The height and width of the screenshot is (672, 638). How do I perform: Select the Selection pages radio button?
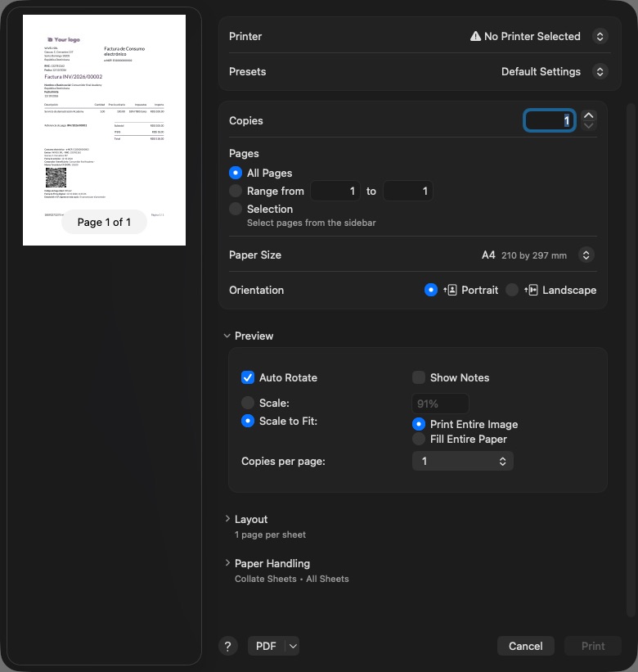[x=236, y=209]
